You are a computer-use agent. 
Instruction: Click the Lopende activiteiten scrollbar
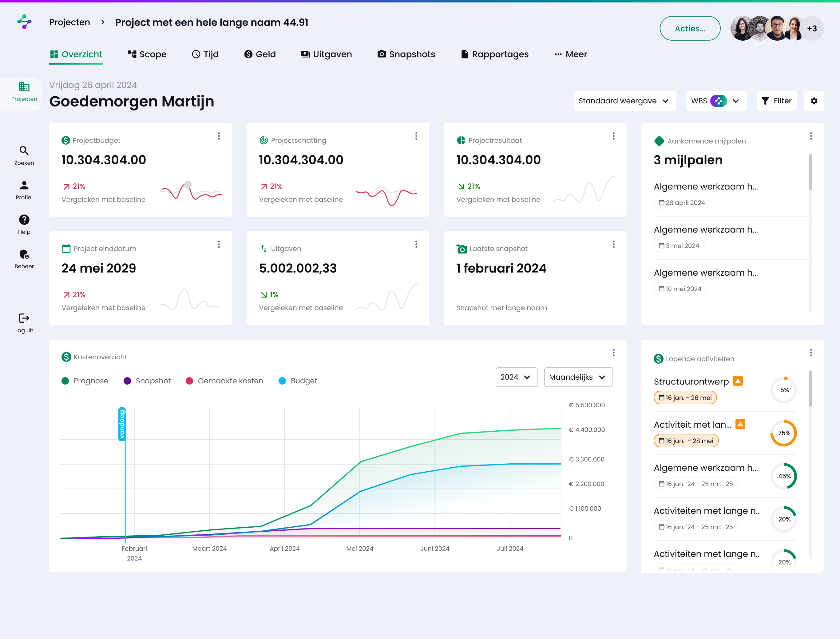coord(810,388)
